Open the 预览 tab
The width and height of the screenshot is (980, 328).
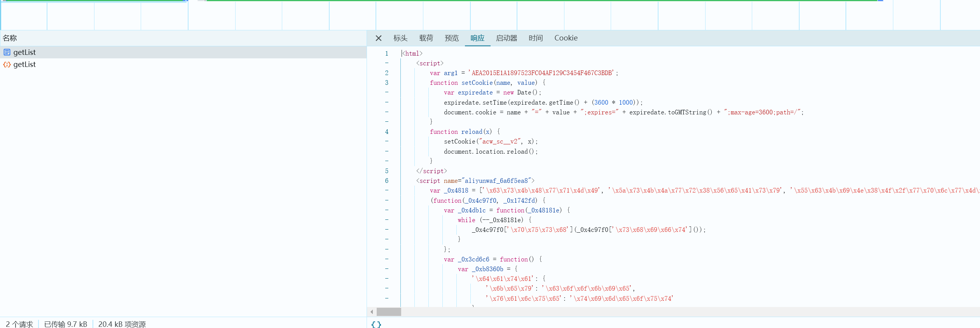[451, 38]
